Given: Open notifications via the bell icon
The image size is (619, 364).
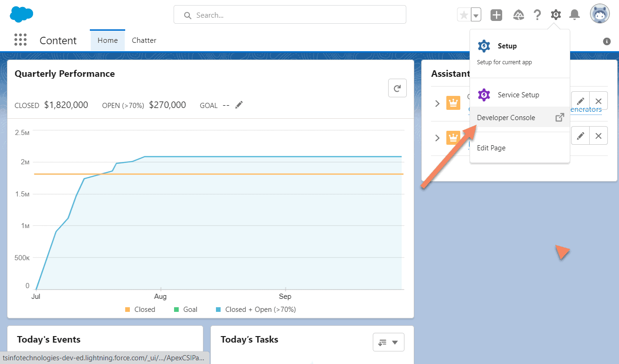Looking at the screenshot, I should [x=574, y=14].
